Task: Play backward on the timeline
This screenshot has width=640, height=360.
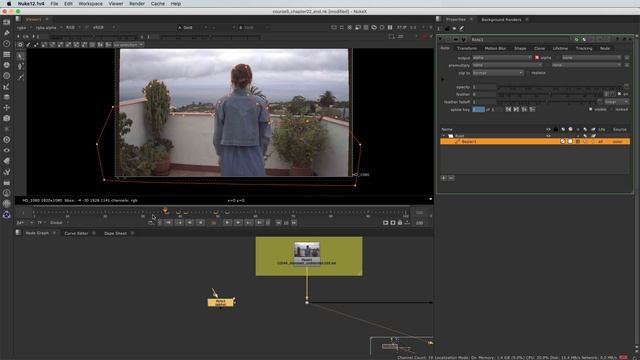Action: pyautogui.click(x=200, y=222)
